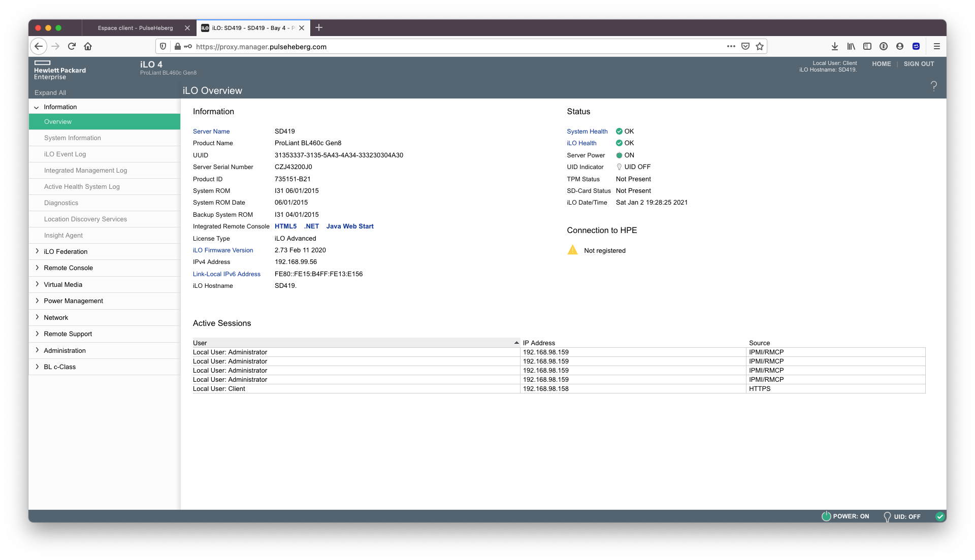Open the Diagnostics page
The image size is (975, 560).
tap(105, 203)
